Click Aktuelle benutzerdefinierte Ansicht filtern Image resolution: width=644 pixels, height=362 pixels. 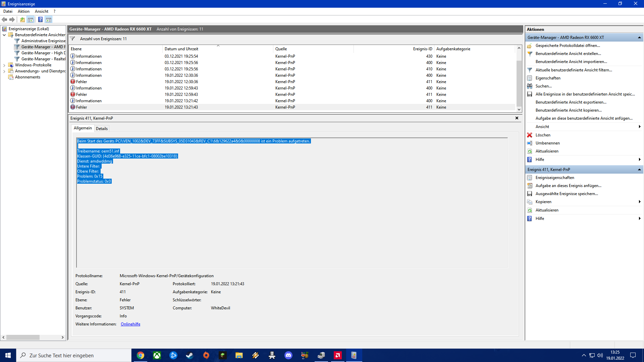point(574,70)
